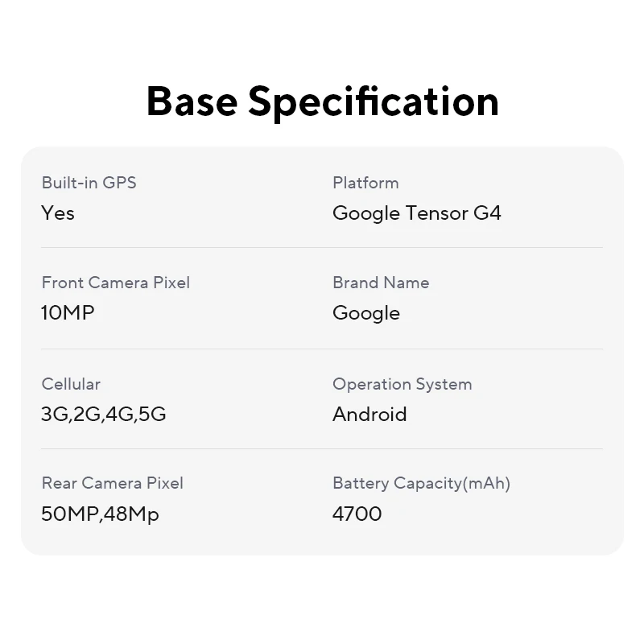Select the Front Camera Pixel label
The image size is (644, 644).
coord(115,283)
